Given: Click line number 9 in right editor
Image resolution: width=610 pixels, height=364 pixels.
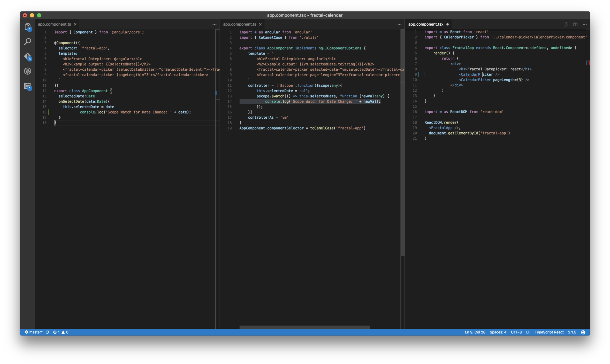Looking at the screenshot, I should tap(416, 74).
